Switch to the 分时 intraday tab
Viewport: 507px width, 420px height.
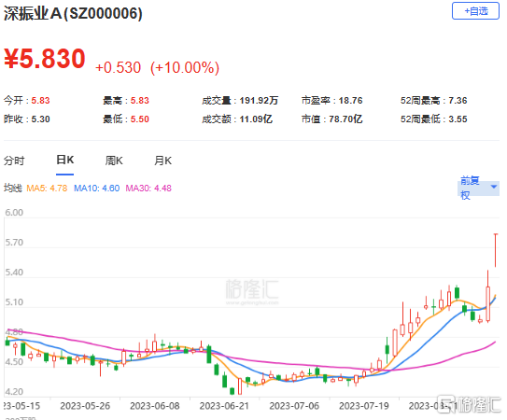[x=14, y=161]
